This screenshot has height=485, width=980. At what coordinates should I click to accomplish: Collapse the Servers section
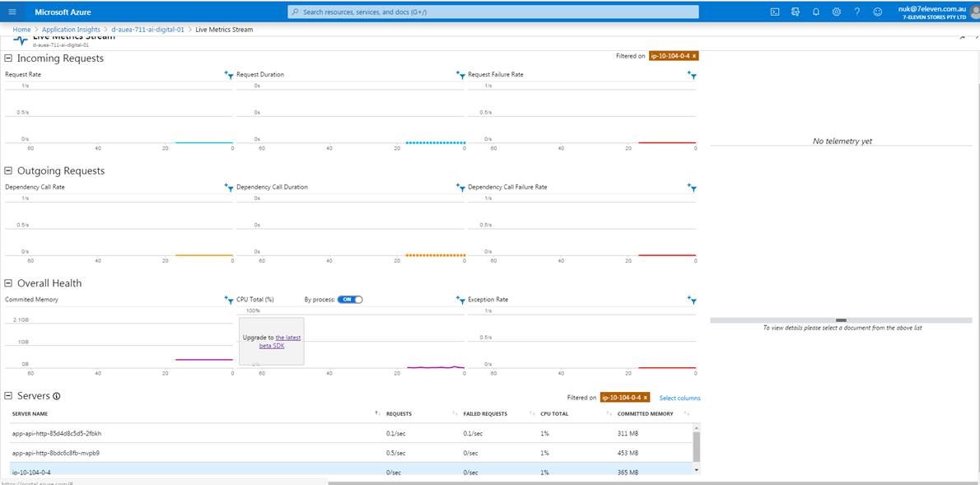[7, 395]
